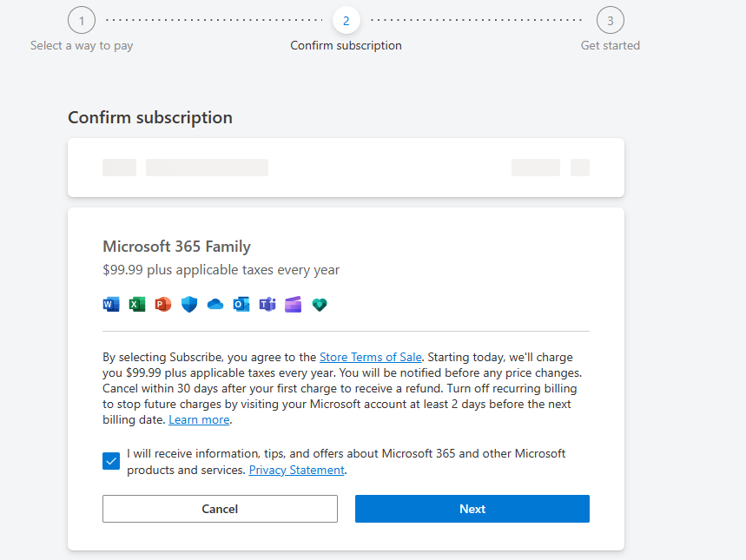Click the "Select a way to pay" step label

[x=82, y=45]
